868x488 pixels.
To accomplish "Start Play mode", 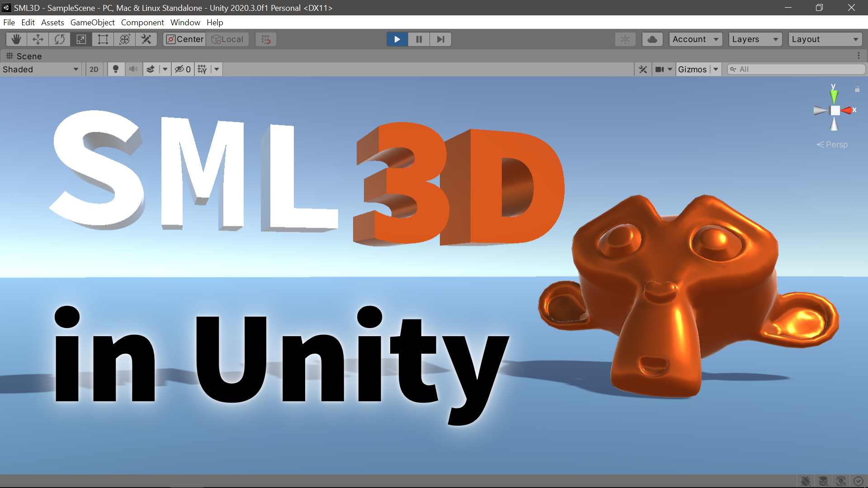I will pyautogui.click(x=397, y=39).
